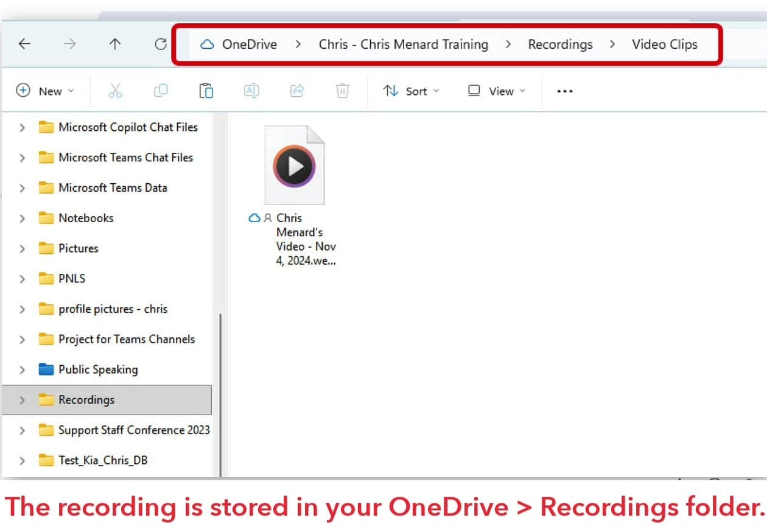Viewport: 767px width, 532px height.
Task: Click the Share icon in toolbar
Action: click(297, 91)
